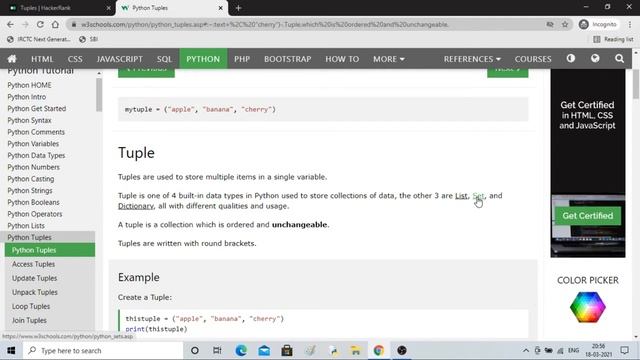Image resolution: width=640 pixels, height=360 pixels.
Task: Follow the Dictionary link
Action: [x=136, y=206]
